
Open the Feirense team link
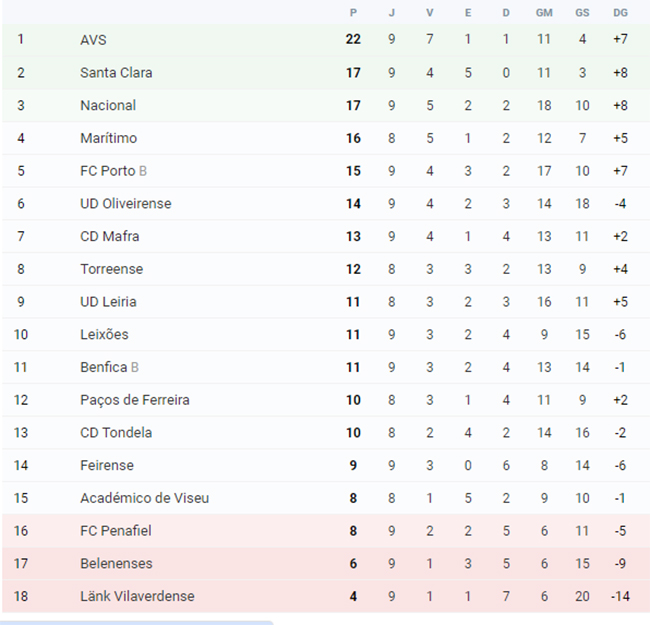[x=107, y=465]
